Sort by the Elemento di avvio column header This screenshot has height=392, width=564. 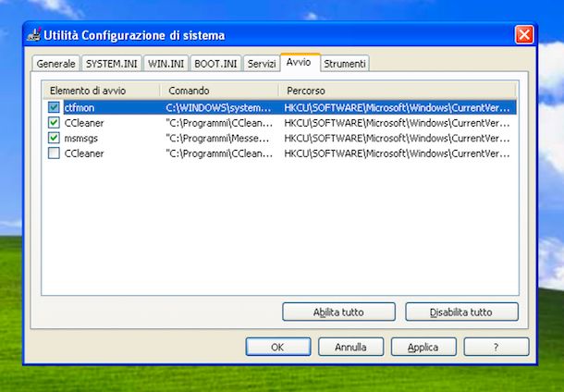(101, 91)
